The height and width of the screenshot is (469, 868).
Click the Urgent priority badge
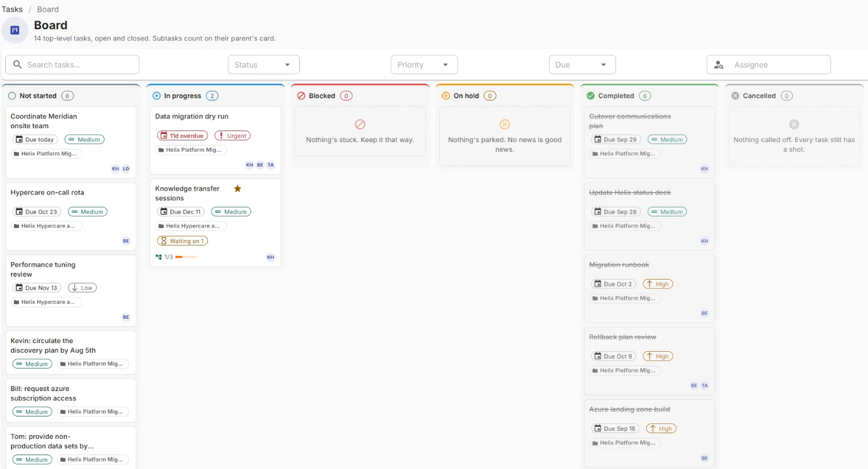[232, 136]
